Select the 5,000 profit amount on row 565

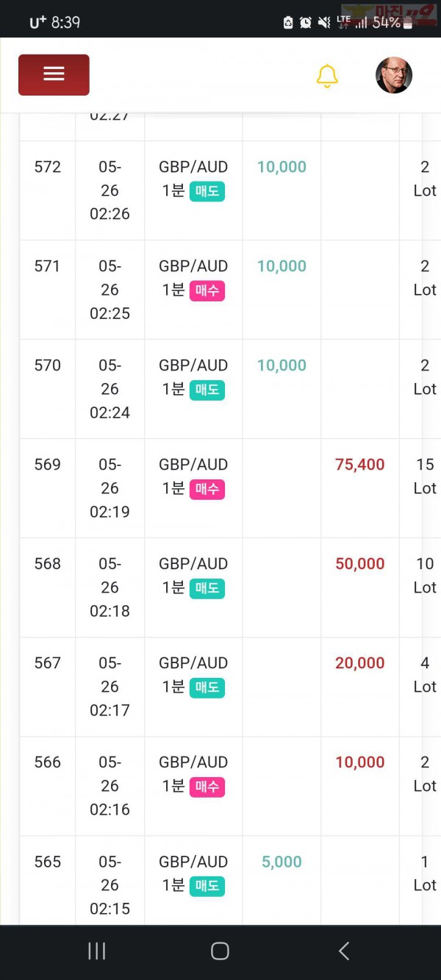coord(282,862)
